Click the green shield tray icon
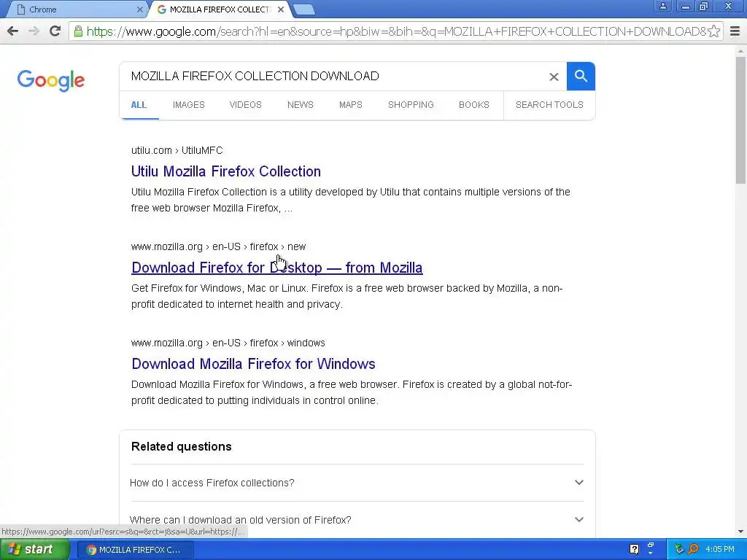 click(x=679, y=549)
